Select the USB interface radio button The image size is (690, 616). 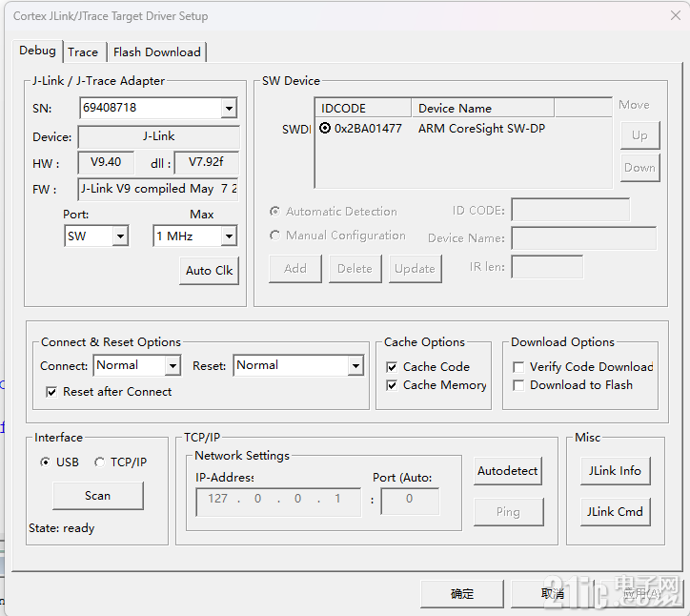[x=45, y=462]
